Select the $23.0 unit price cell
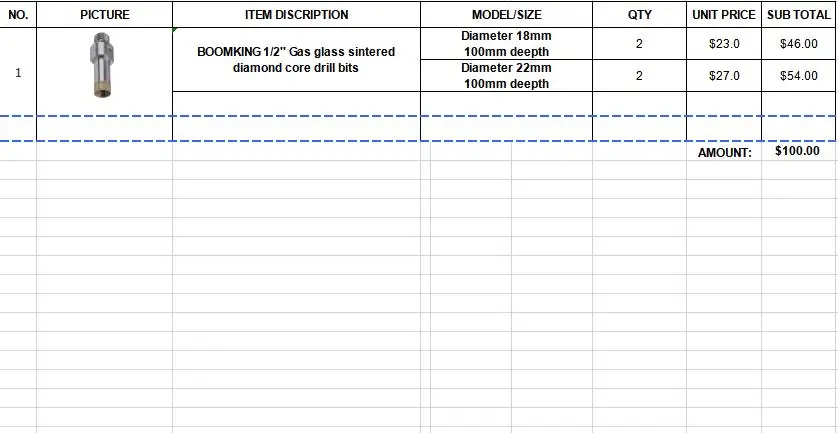Viewport: 838px width, 433px height. (x=724, y=44)
